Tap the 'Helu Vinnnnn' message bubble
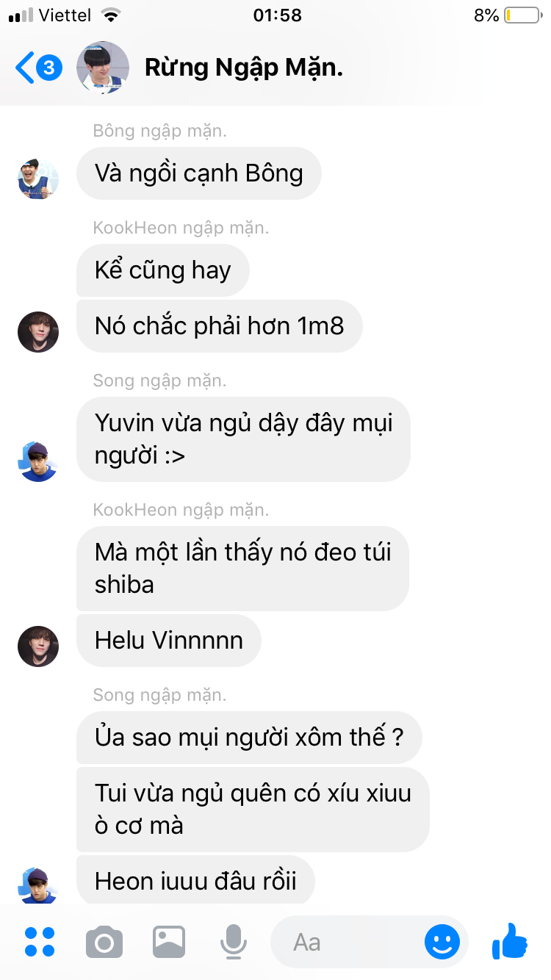This screenshot has width=551, height=980. [x=169, y=641]
